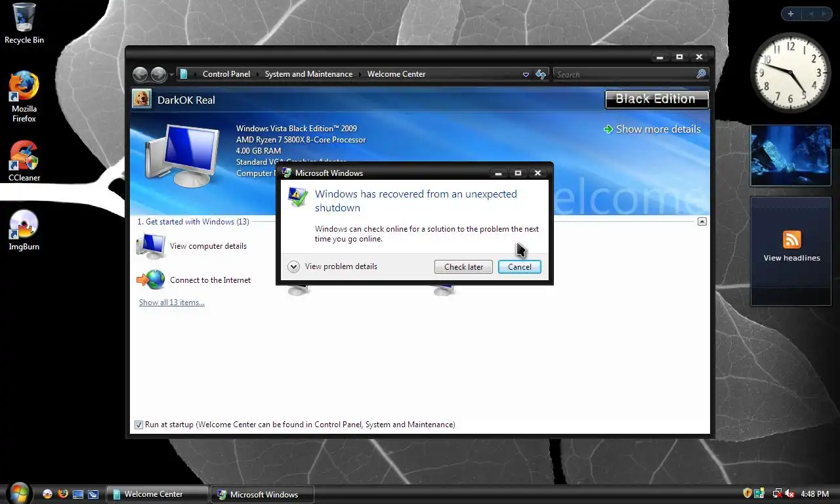Viewport: 840px width, 504px height.
Task: Select System and Maintenance breadcrumb
Action: click(x=308, y=74)
